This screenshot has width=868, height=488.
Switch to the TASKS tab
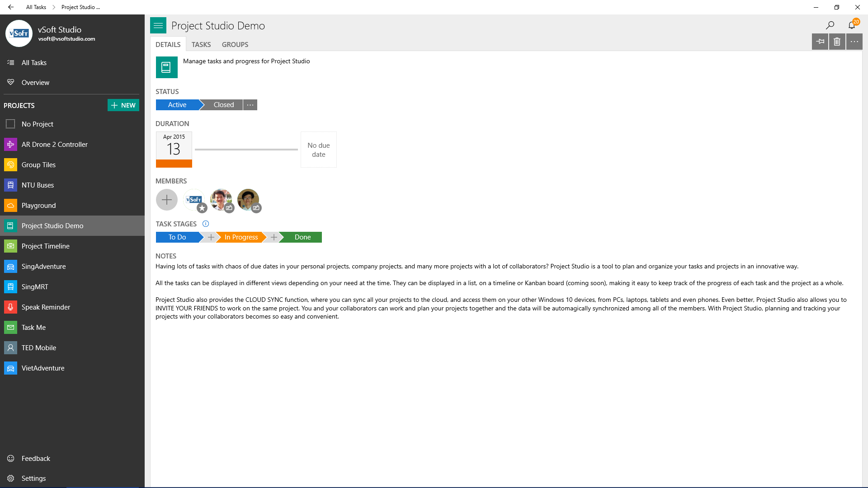[x=201, y=44]
